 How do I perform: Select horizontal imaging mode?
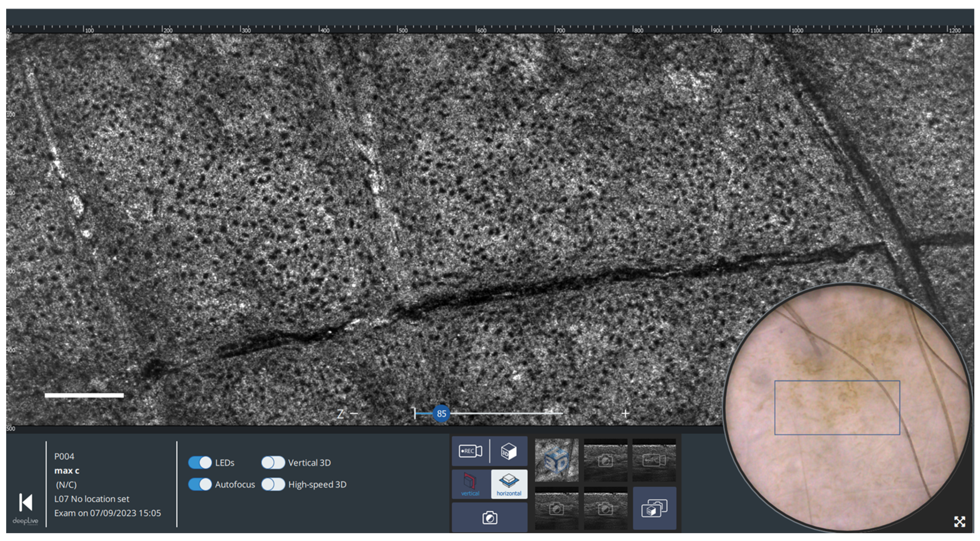tap(509, 484)
